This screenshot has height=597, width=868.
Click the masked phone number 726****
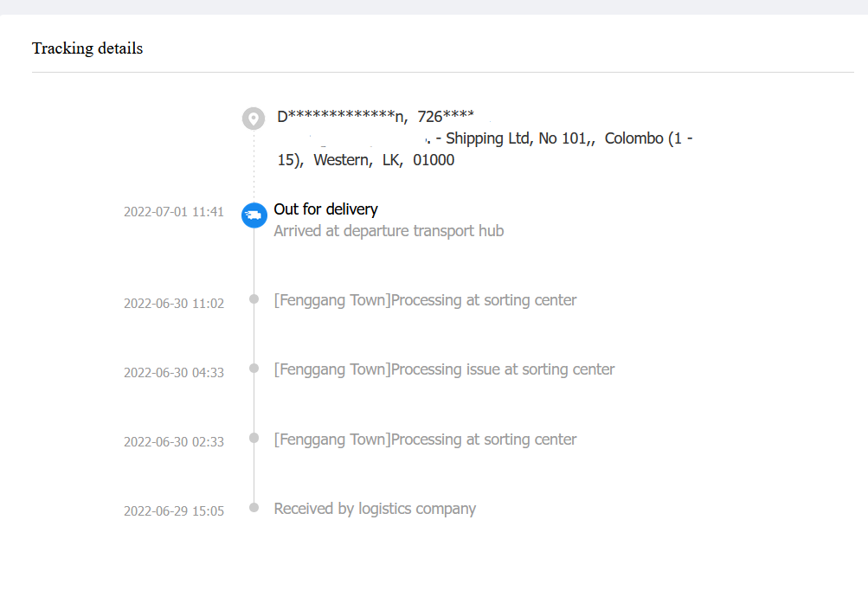(x=446, y=117)
